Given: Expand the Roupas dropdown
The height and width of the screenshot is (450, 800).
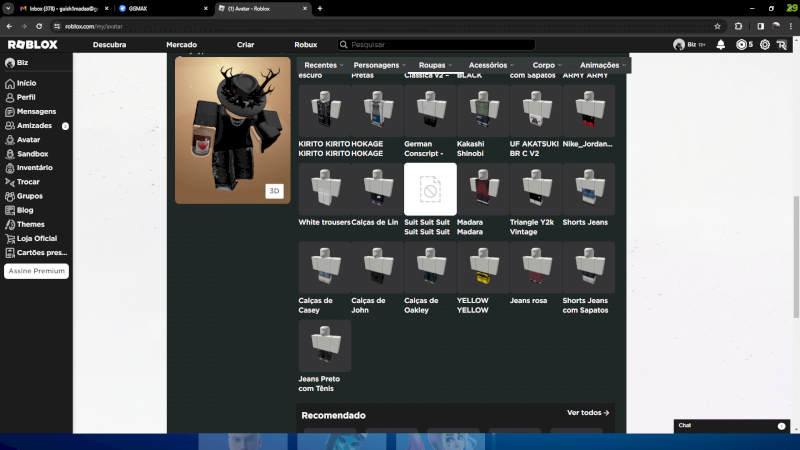Looking at the screenshot, I should [x=435, y=65].
